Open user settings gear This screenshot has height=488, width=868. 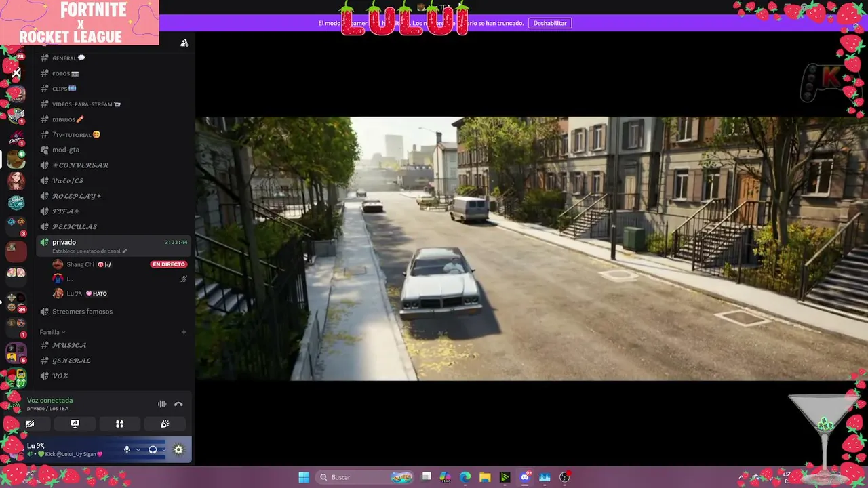point(178,449)
